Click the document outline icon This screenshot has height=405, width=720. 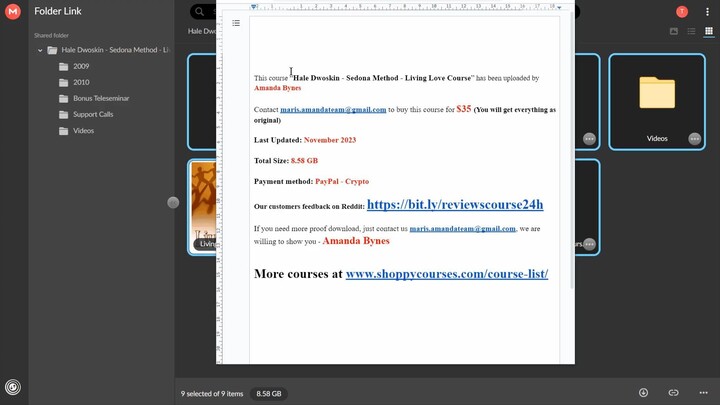(x=236, y=23)
